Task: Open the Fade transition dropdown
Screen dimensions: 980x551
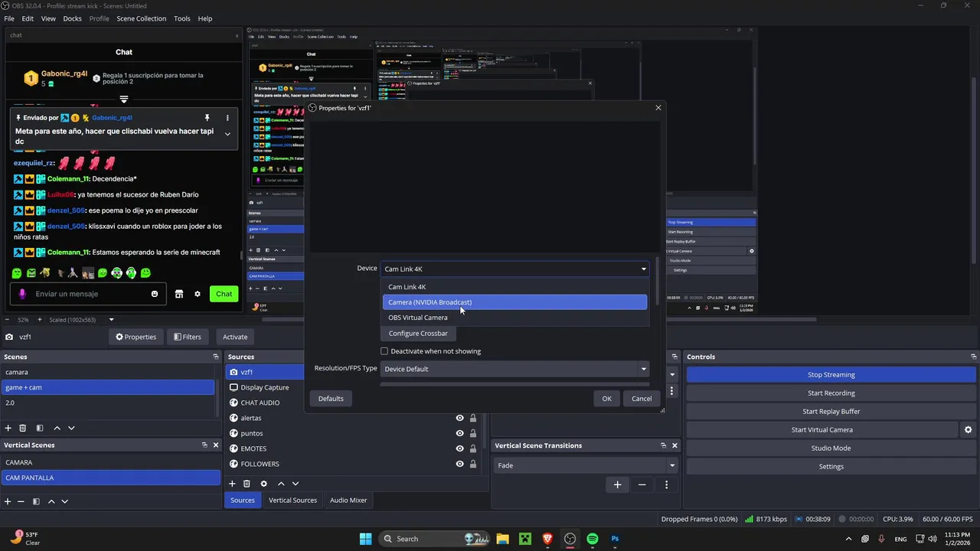Action: 586,465
